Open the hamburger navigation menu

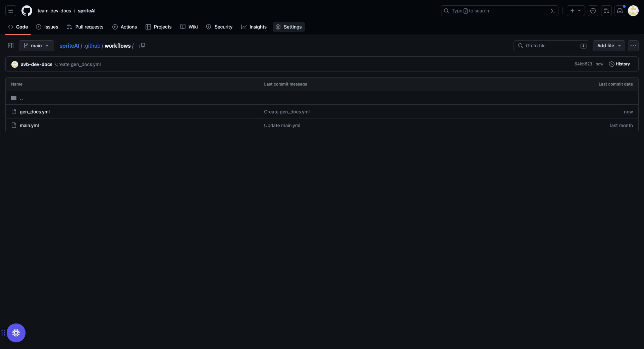point(11,11)
